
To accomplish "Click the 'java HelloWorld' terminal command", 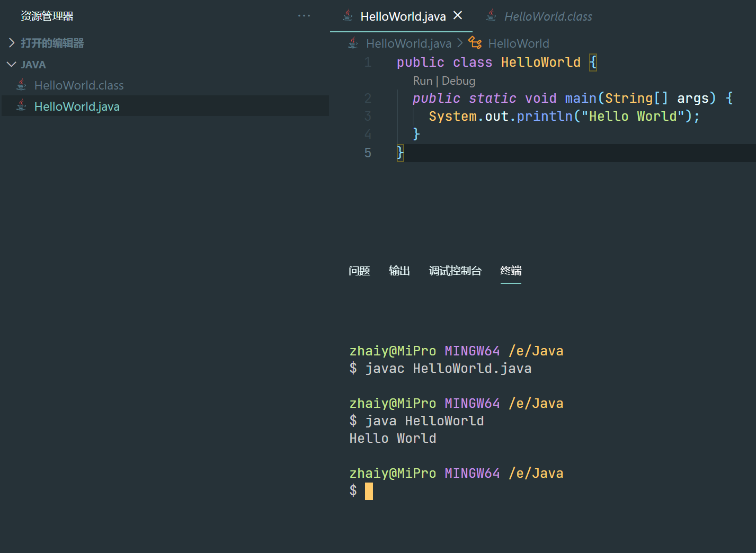I will (424, 421).
